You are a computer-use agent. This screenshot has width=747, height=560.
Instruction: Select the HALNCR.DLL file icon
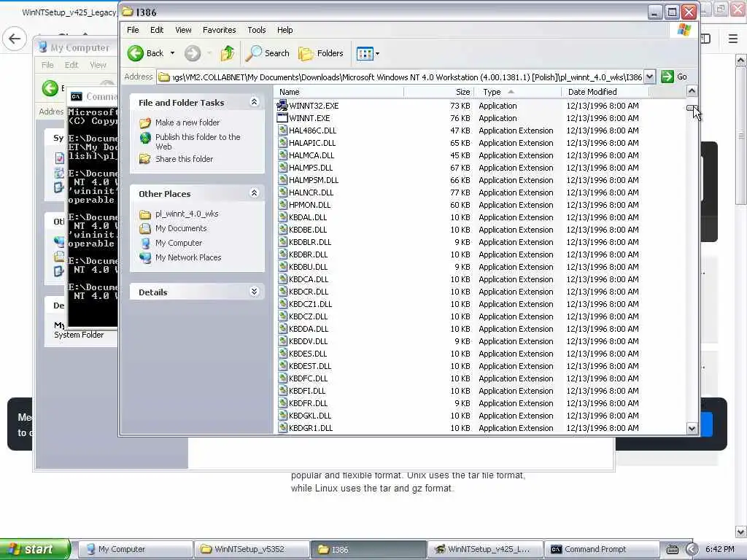282,192
